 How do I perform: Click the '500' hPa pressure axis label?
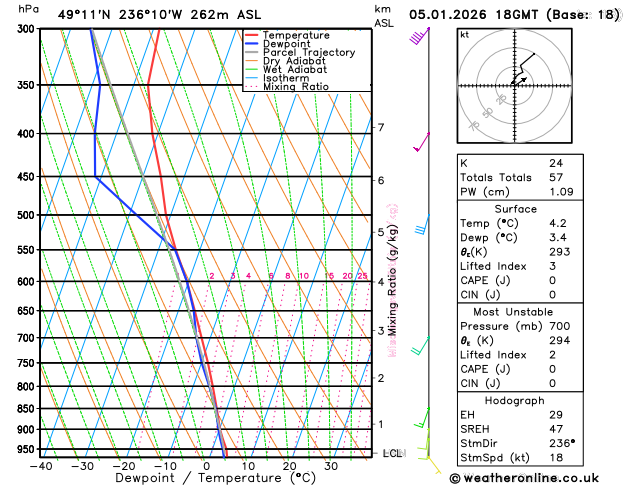[26, 215]
